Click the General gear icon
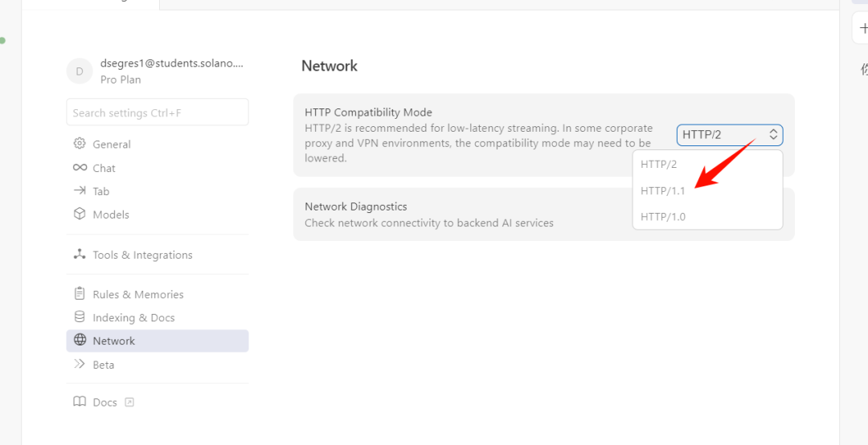Screen dimensions: 868x445 click(80, 144)
